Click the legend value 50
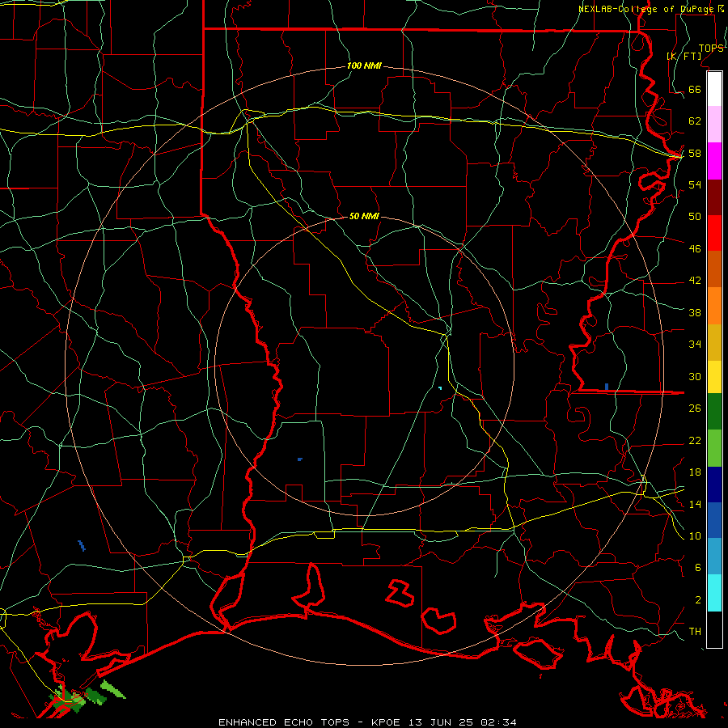Image resolution: width=728 pixels, height=728 pixels. point(695,216)
